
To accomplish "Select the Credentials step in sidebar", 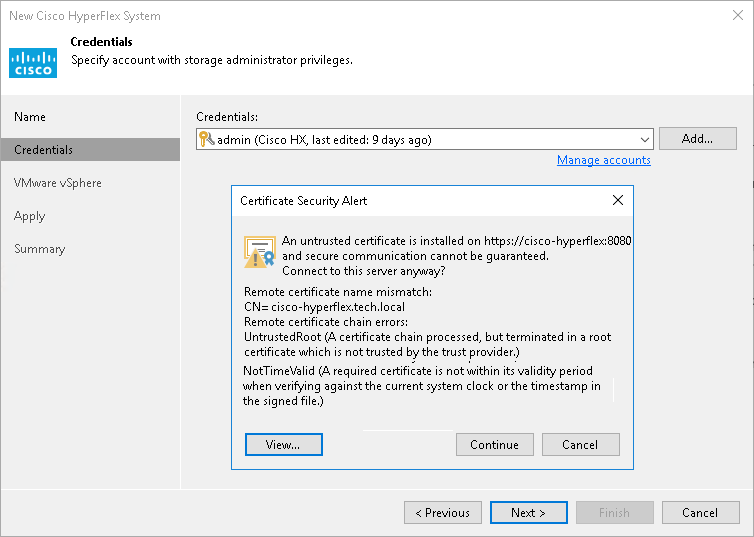I will click(44, 150).
